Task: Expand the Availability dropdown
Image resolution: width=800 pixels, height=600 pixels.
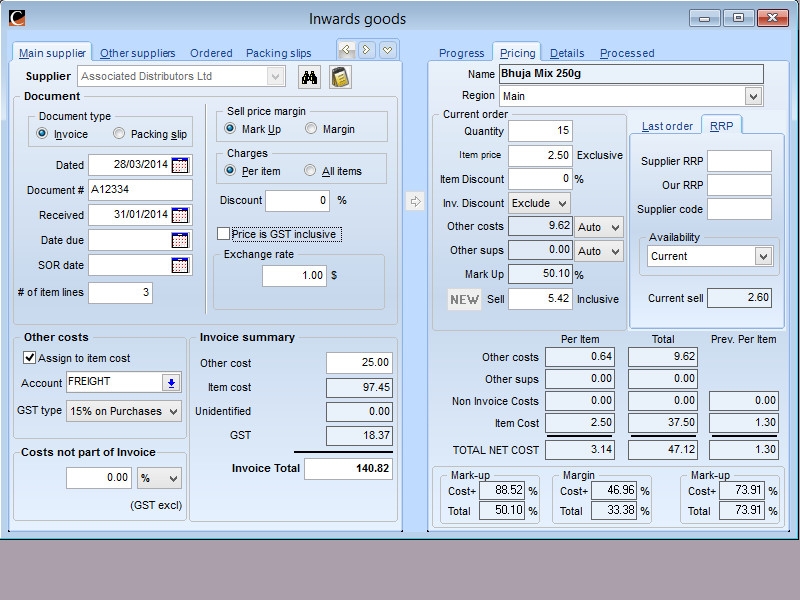Action: (x=763, y=256)
